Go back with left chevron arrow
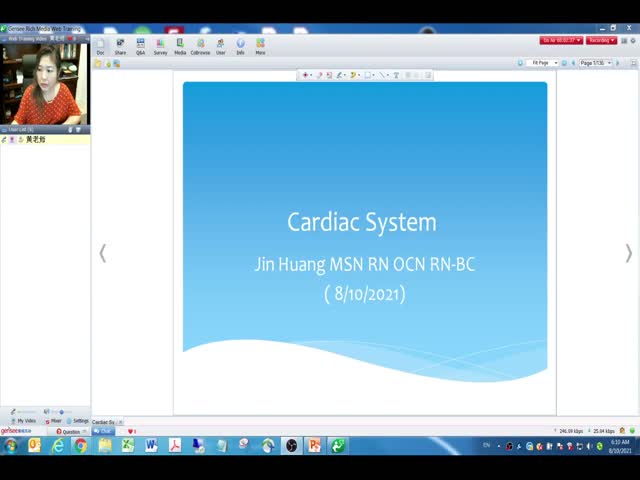Viewport: 640px width, 480px height. (103, 253)
